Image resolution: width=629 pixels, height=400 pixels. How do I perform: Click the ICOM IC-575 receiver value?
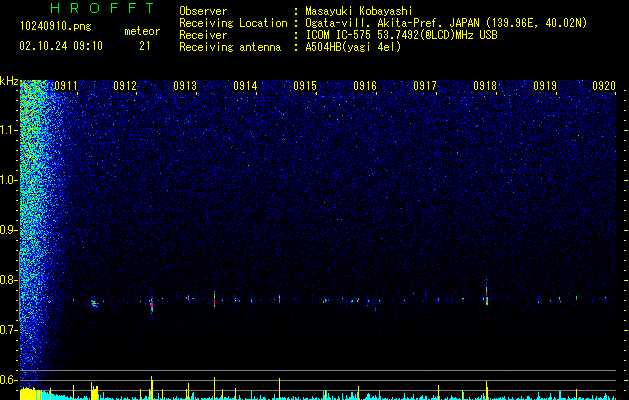[401, 35]
